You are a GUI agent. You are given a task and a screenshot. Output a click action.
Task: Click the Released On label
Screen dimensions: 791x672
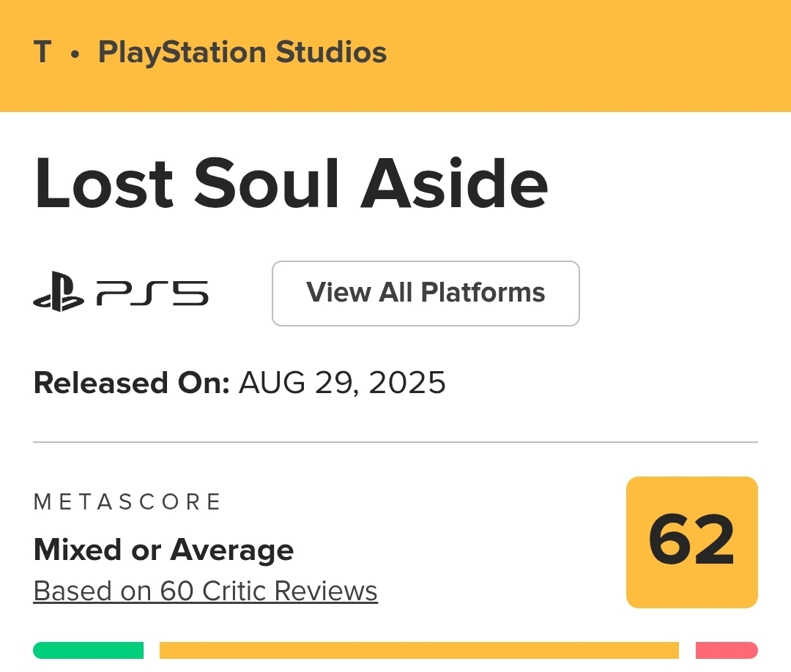pyautogui.click(x=132, y=383)
